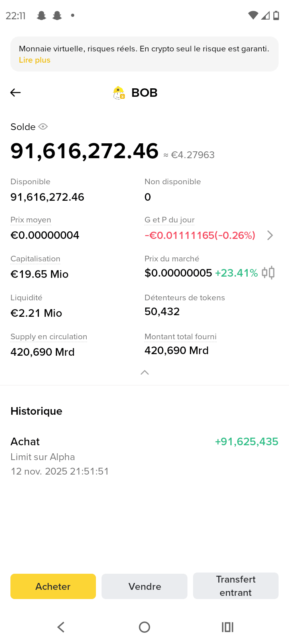Toggle balance visibility eye icon
Screen dimensions: 289x644
43,126
